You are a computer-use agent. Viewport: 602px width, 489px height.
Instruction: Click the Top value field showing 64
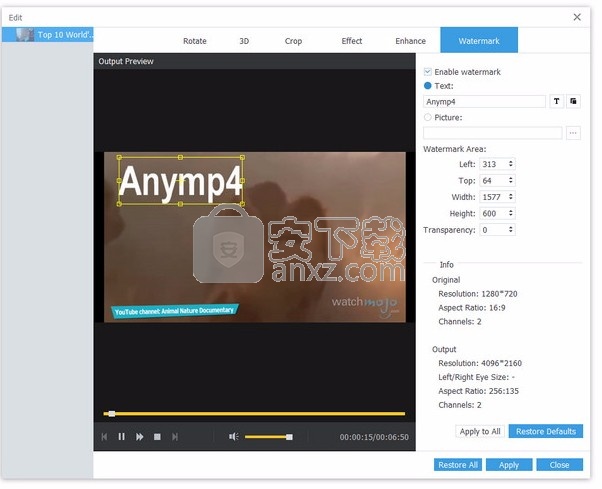493,180
